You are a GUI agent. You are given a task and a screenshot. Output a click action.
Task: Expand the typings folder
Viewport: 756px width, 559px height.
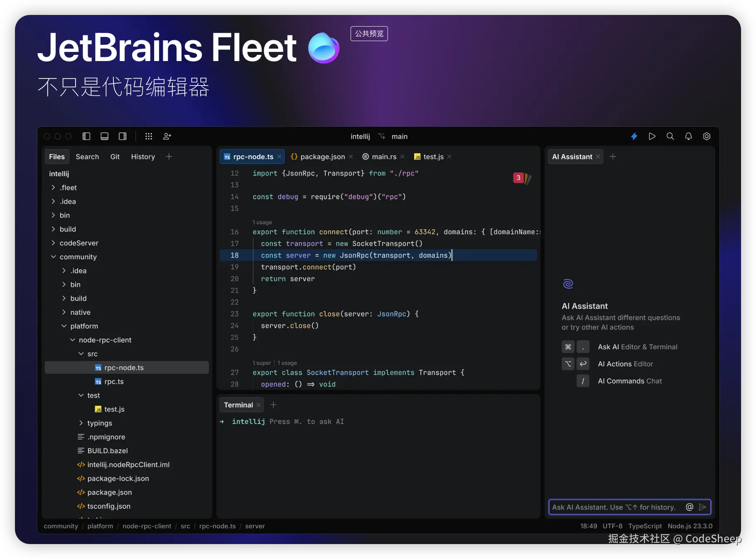click(81, 423)
